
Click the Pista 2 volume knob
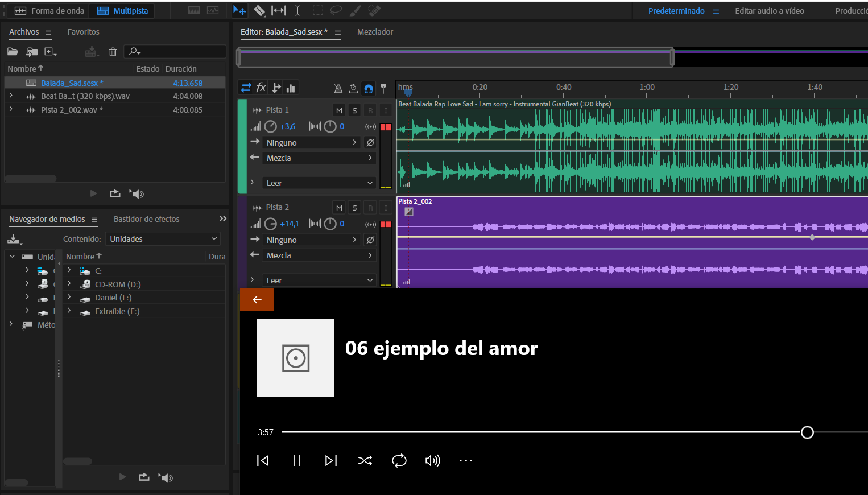click(271, 224)
